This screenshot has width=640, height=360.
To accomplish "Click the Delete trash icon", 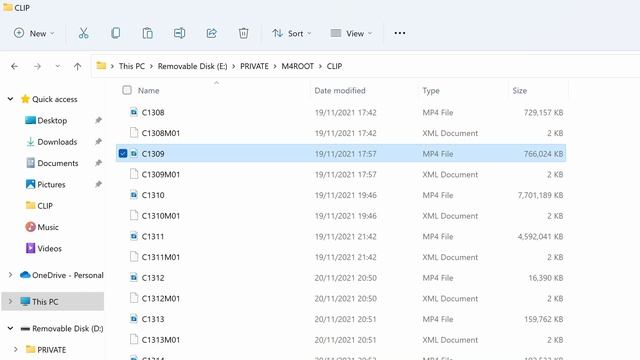I will pos(243,33).
